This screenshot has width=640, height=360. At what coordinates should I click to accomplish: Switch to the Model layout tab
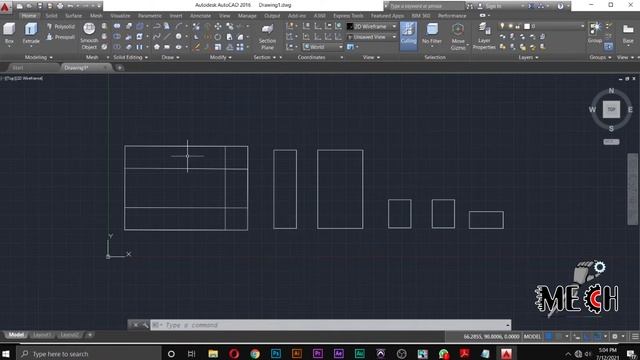(x=16, y=335)
